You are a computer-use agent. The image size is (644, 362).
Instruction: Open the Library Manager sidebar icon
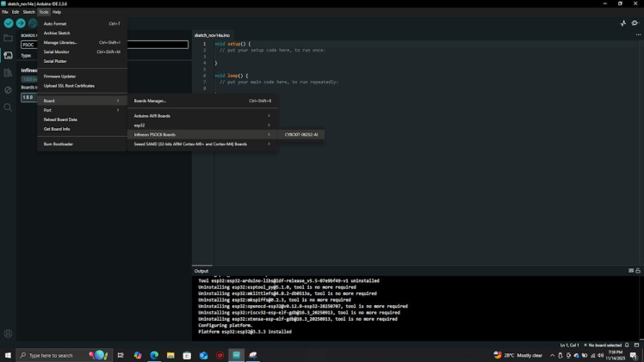[x=8, y=73]
